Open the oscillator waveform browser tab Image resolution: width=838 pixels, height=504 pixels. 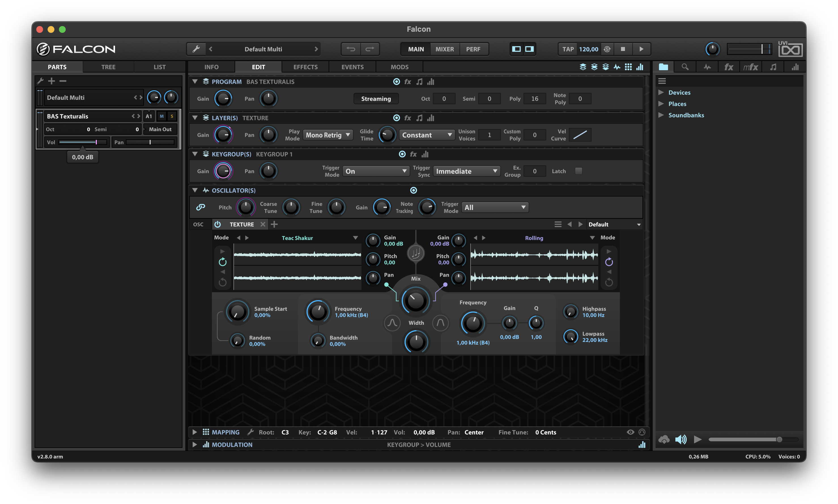click(x=707, y=67)
